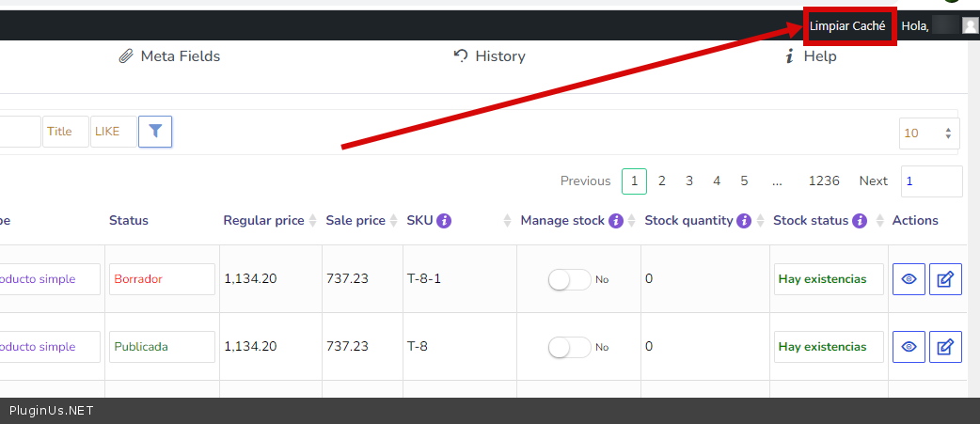Open the rows-per-page dropdown showing 10
The height and width of the screenshot is (424, 980).
(x=928, y=133)
